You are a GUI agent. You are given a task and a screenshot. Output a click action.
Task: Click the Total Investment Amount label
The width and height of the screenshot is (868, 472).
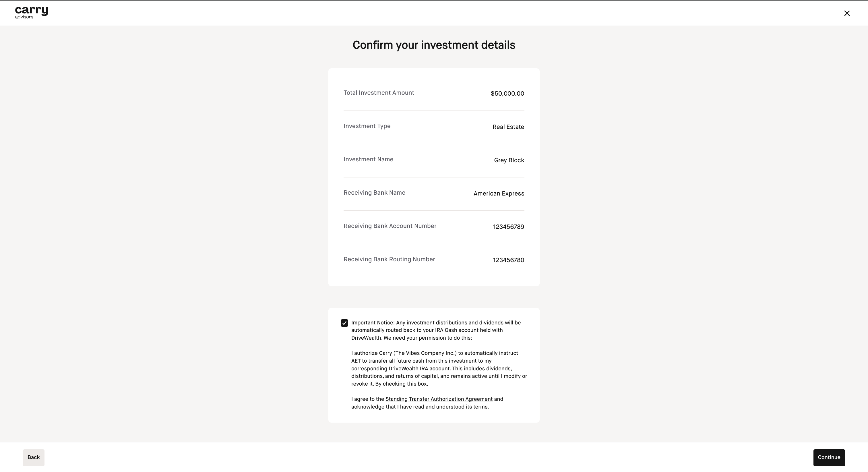click(379, 93)
